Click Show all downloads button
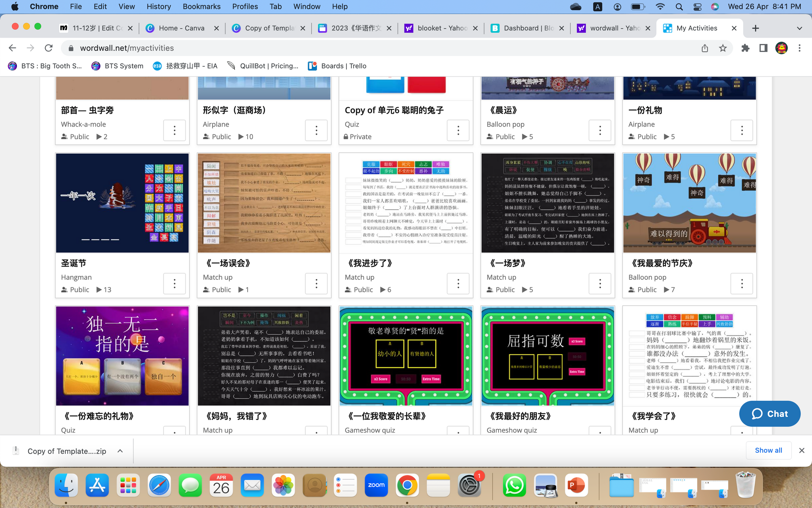This screenshot has width=812, height=508. (768, 450)
